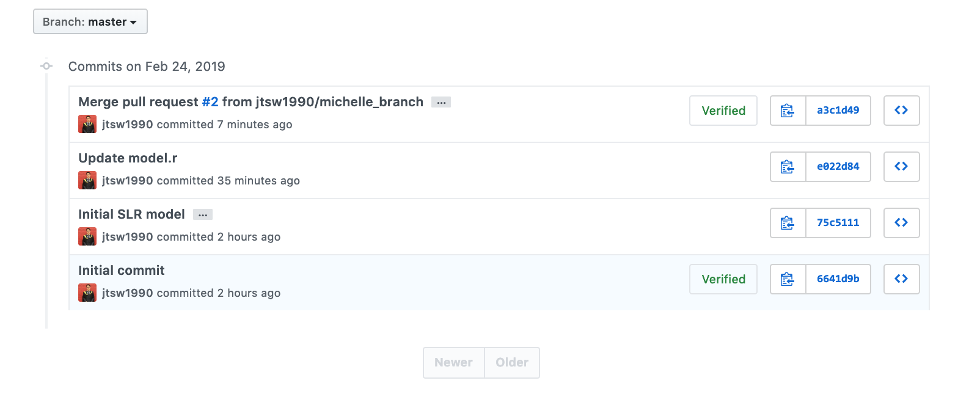Open pull request #2 link
Viewport: 980px width, 419px height.
coord(211,101)
